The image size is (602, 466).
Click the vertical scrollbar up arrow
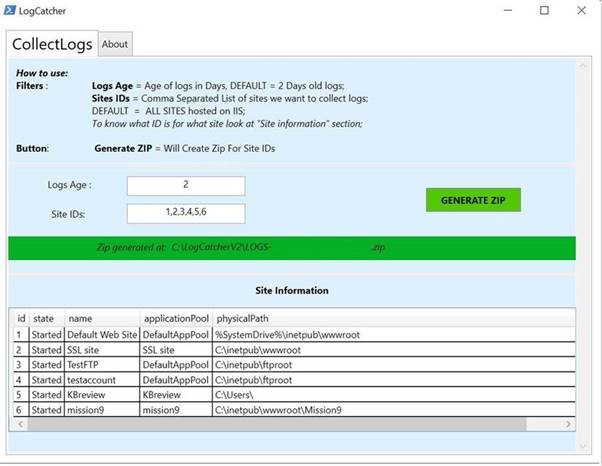[x=583, y=65]
